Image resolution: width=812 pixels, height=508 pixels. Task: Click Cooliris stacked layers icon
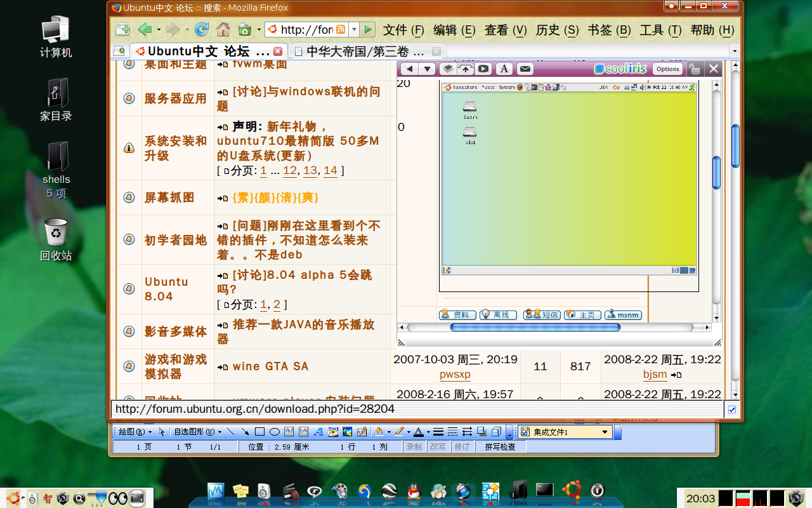[448, 69]
